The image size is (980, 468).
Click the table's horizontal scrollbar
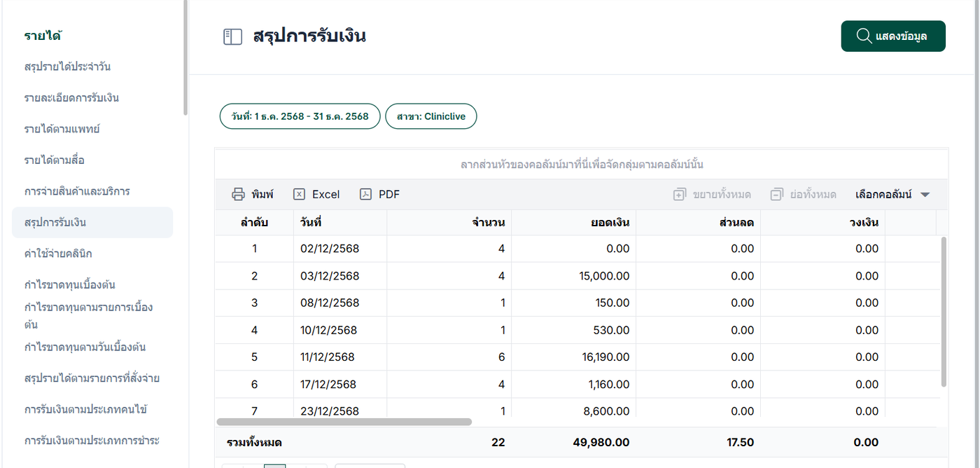click(344, 422)
